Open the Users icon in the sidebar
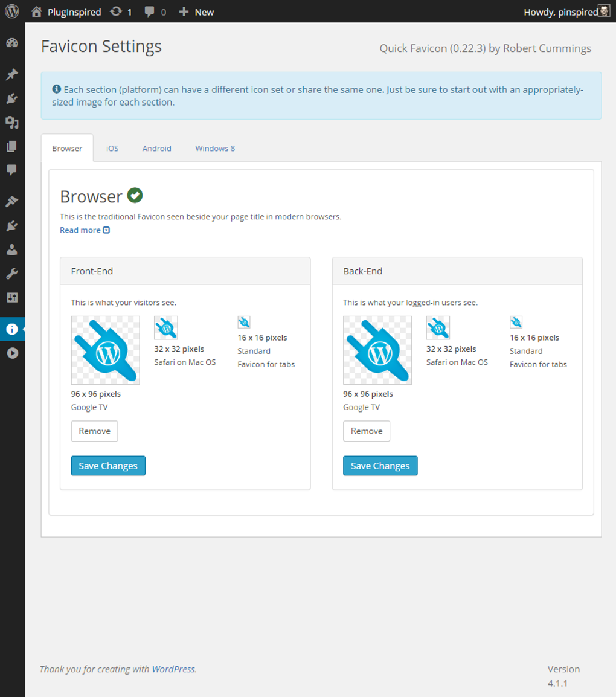The height and width of the screenshot is (697, 616). pyautogui.click(x=12, y=249)
